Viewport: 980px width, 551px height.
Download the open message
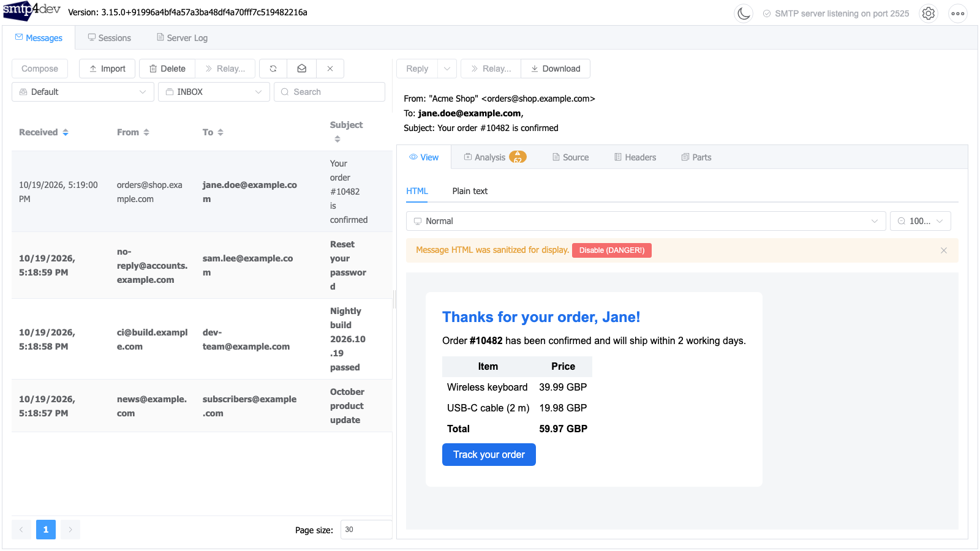point(556,69)
